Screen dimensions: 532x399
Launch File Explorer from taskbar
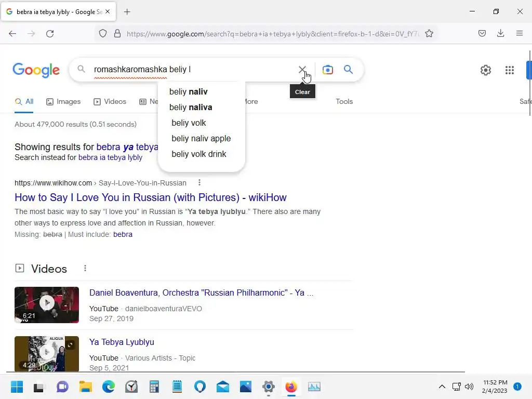click(x=86, y=387)
